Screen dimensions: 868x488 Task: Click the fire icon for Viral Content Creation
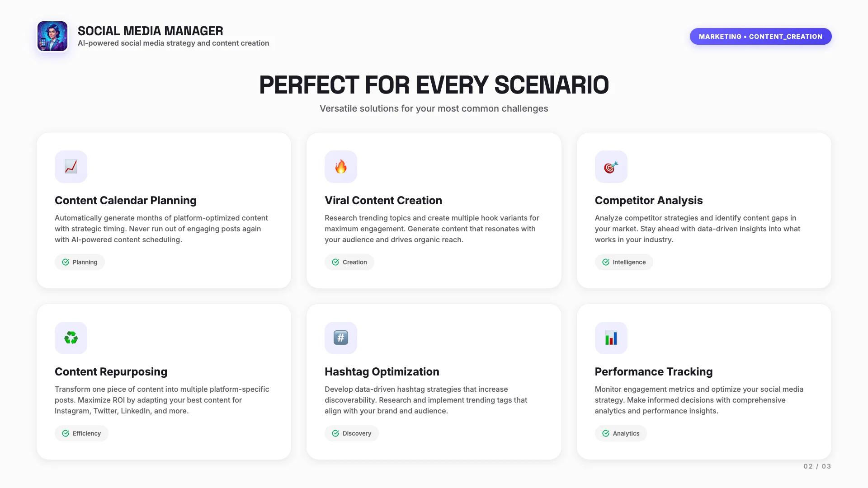pos(341,167)
